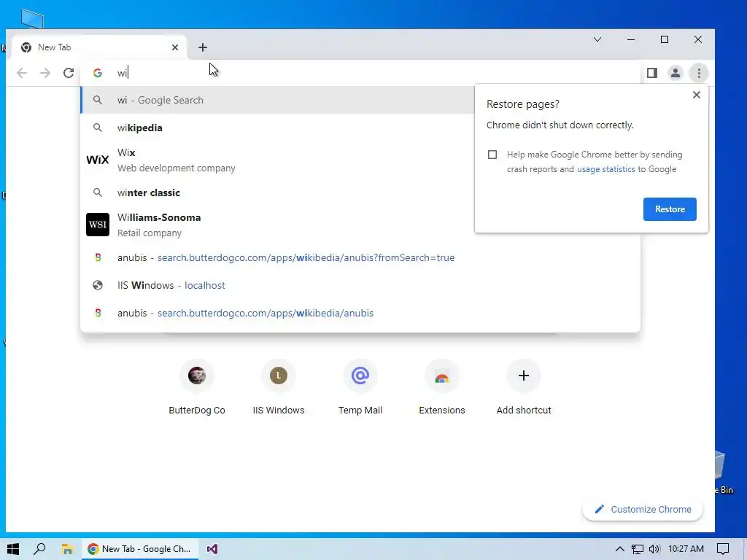Screen dimensions: 747x560
Task: Check the send crash reports checkbox
Action: click(x=492, y=155)
